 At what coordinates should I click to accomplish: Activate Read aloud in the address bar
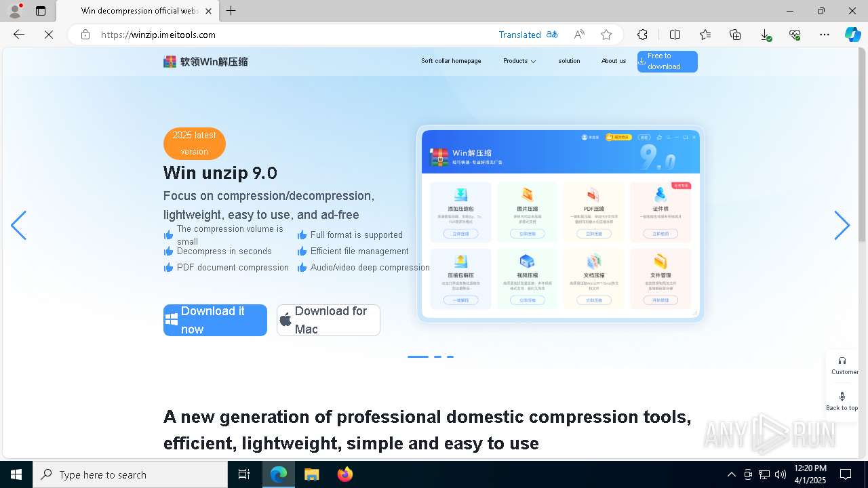579,35
